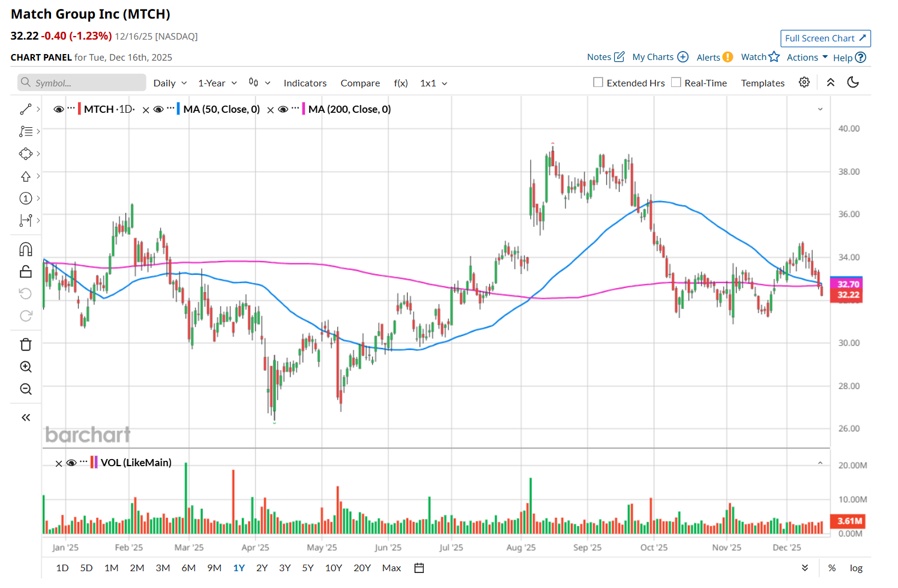Select the trend line drawing tool
Screen dimensions: 898x588
[25, 109]
